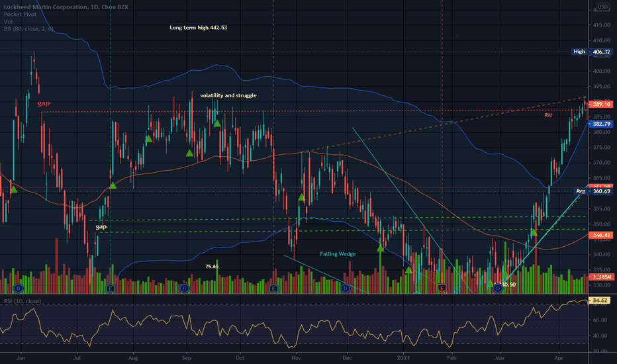The image size is (617, 364).
Task: Click the Feb label on time axis
Action: click(451, 358)
